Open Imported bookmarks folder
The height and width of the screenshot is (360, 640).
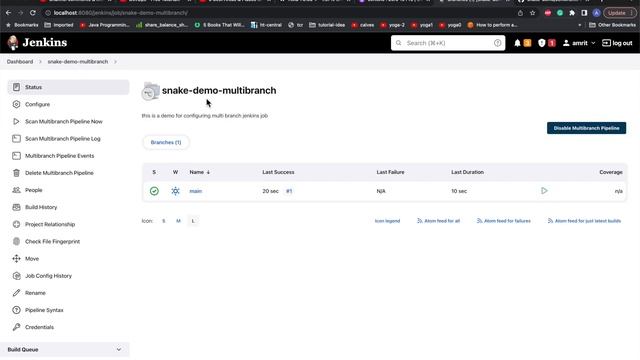coord(59,25)
